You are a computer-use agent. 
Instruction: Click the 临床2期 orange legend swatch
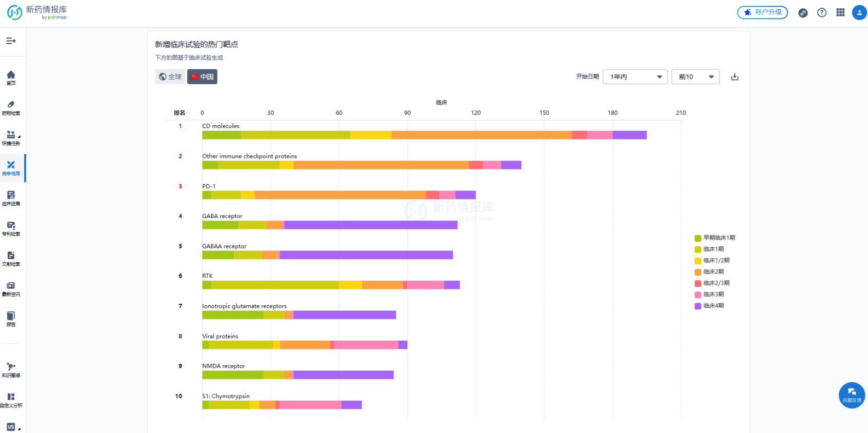pyautogui.click(x=698, y=272)
